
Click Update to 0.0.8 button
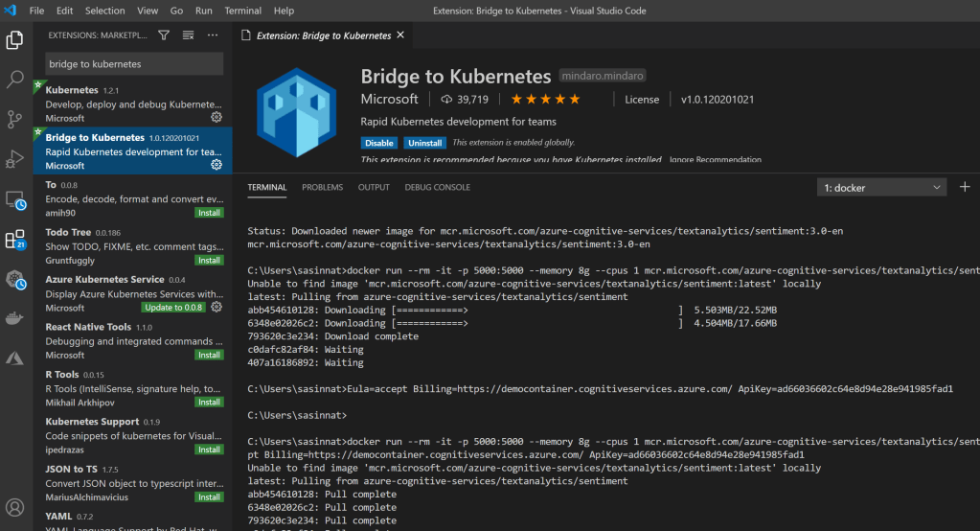(x=173, y=307)
